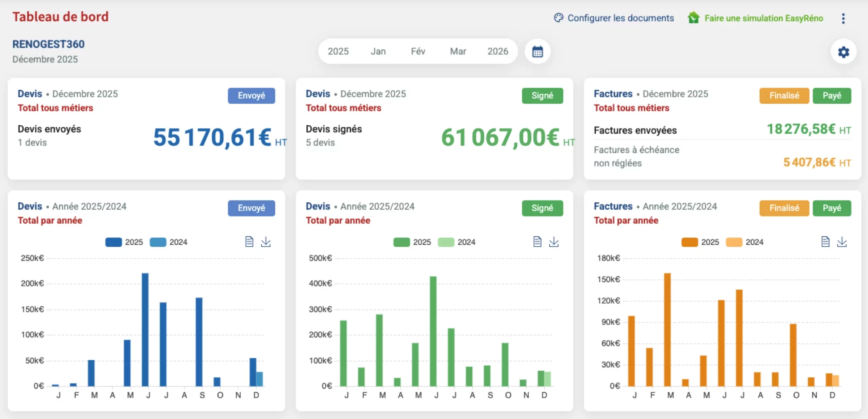The image size is (868, 419).
Task: Open the three-dot more options menu
Action: [843, 19]
